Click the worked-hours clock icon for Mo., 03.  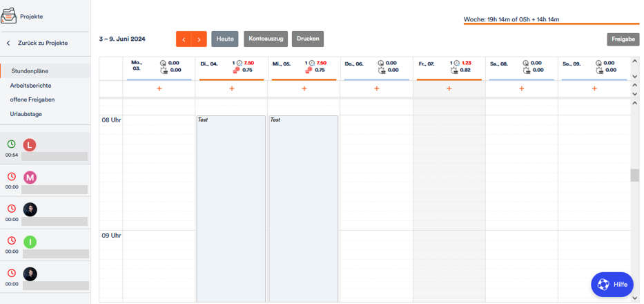pos(164,63)
